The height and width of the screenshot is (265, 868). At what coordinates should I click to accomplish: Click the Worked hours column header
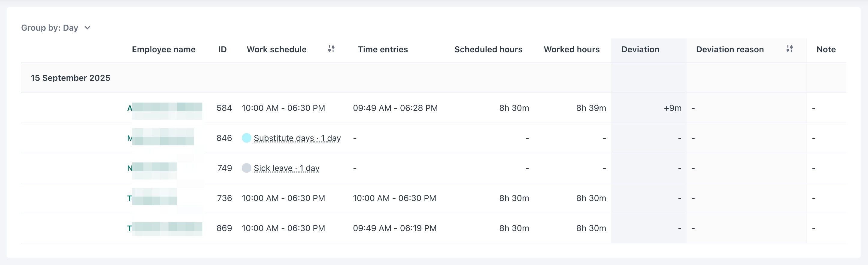point(572,50)
